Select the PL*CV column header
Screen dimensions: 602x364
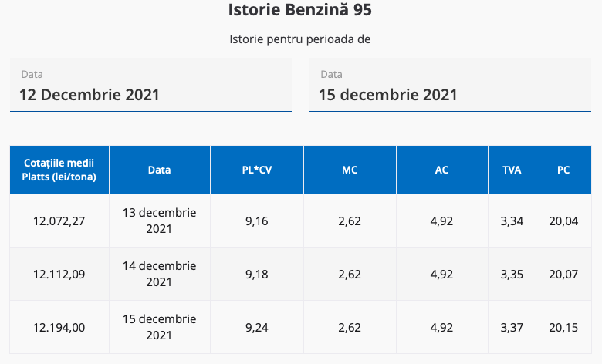click(257, 170)
